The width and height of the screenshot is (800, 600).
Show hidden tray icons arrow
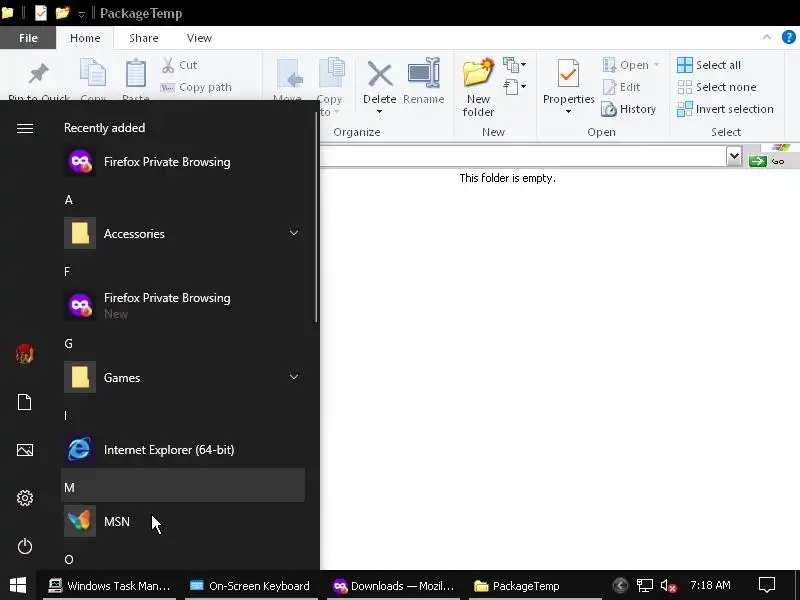[x=620, y=585]
